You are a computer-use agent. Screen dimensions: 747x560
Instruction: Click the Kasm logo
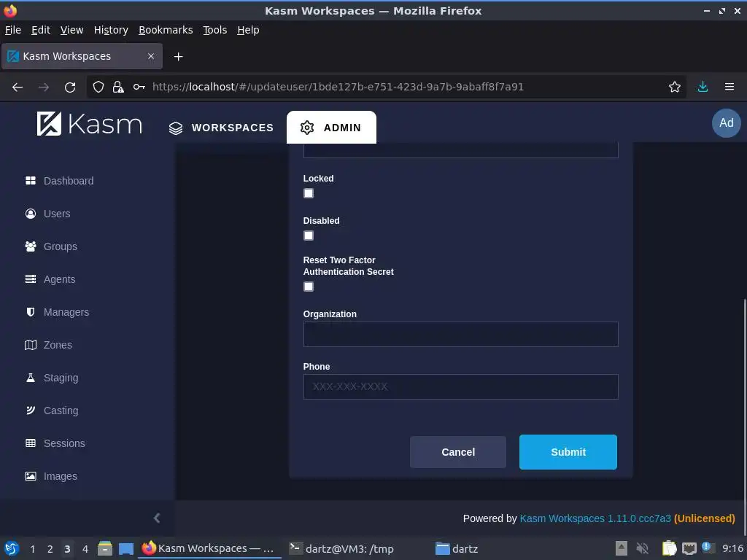[90, 124]
